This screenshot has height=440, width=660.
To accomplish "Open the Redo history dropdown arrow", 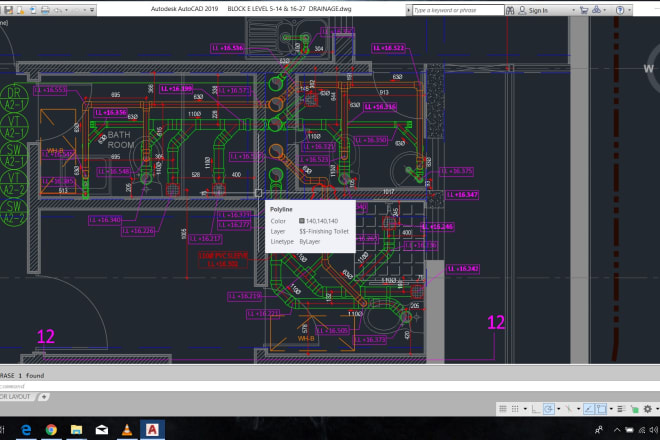I will [85, 10].
